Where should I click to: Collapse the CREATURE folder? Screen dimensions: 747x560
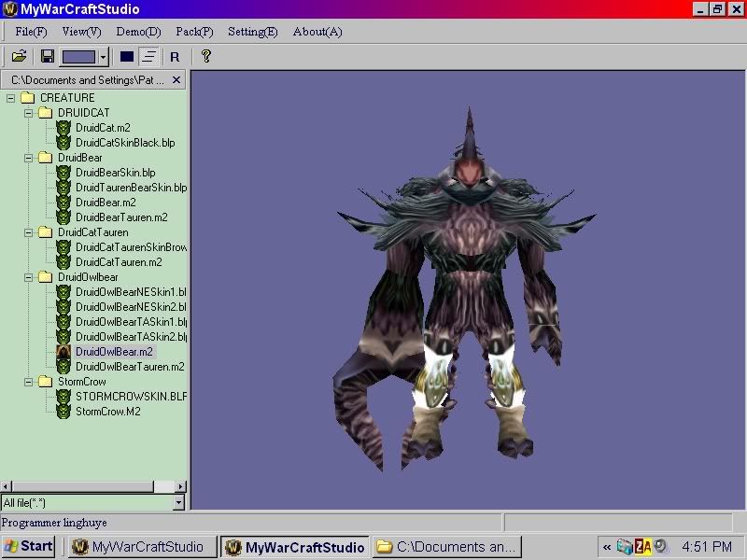(10, 98)
